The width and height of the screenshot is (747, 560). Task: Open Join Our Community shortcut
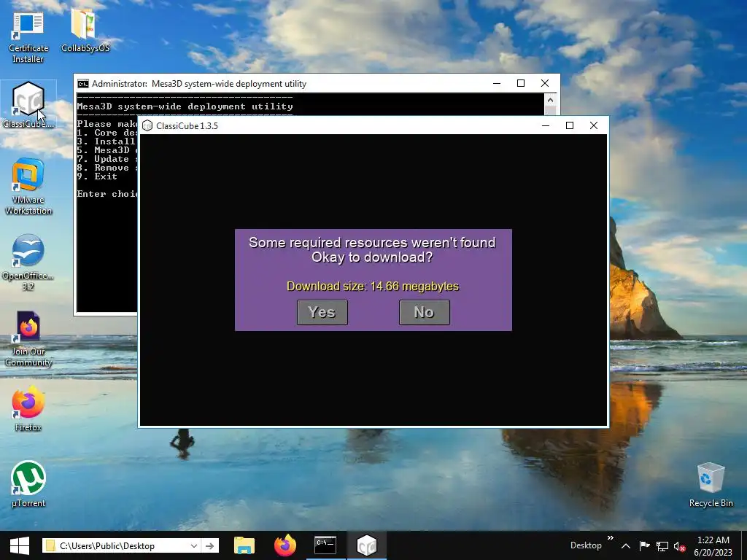tap(28, 339)
